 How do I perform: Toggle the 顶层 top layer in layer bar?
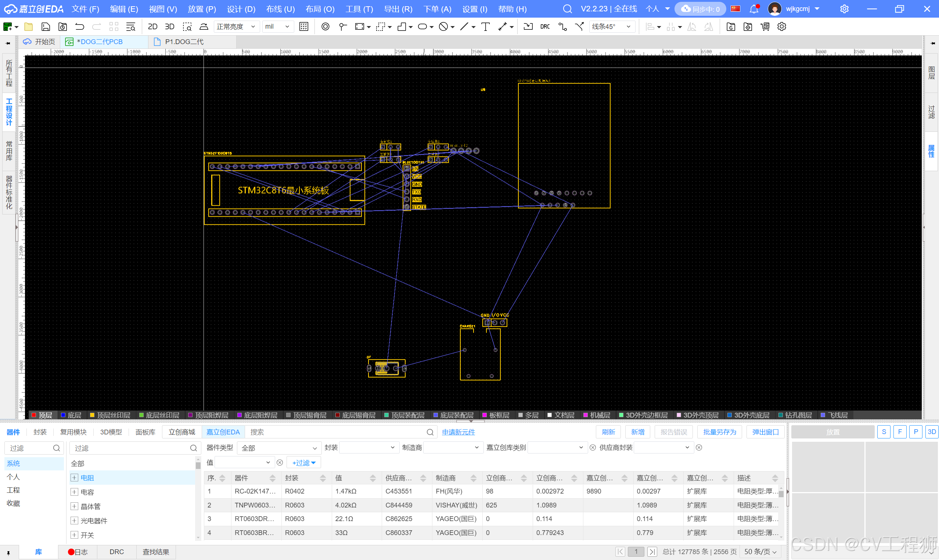tap(42, 415)
